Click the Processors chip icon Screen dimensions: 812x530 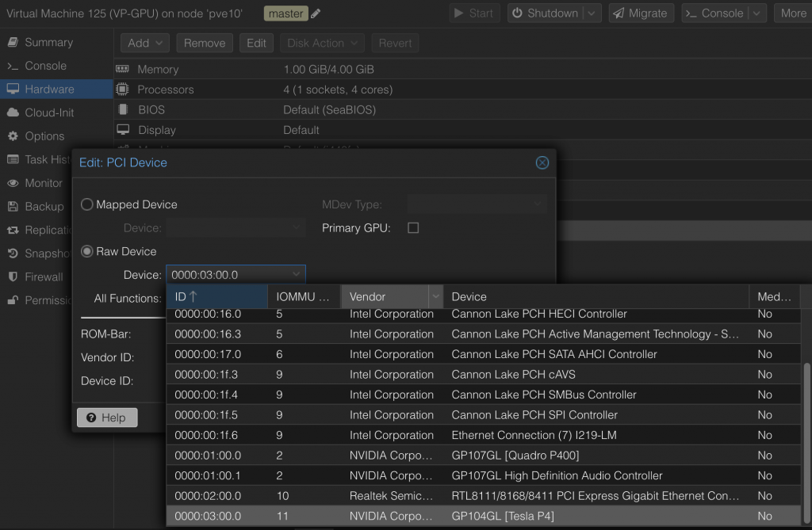coord(122,90)
